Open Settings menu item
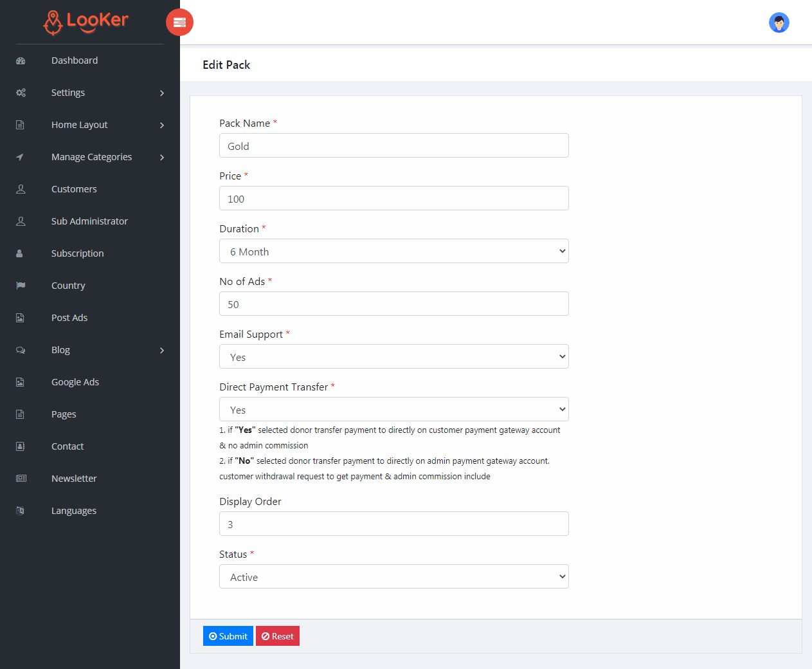The height and width of the screenshot is (669, 812). (68, 93)
